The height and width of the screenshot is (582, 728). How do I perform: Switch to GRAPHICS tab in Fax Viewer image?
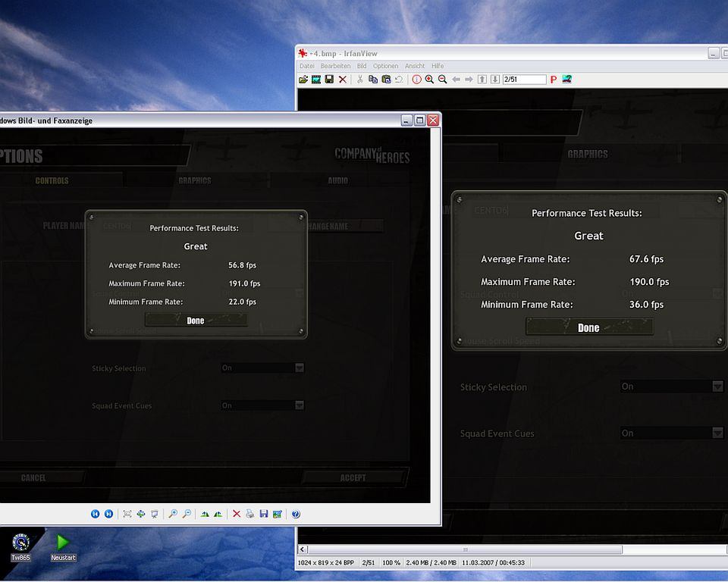point(195,180)
